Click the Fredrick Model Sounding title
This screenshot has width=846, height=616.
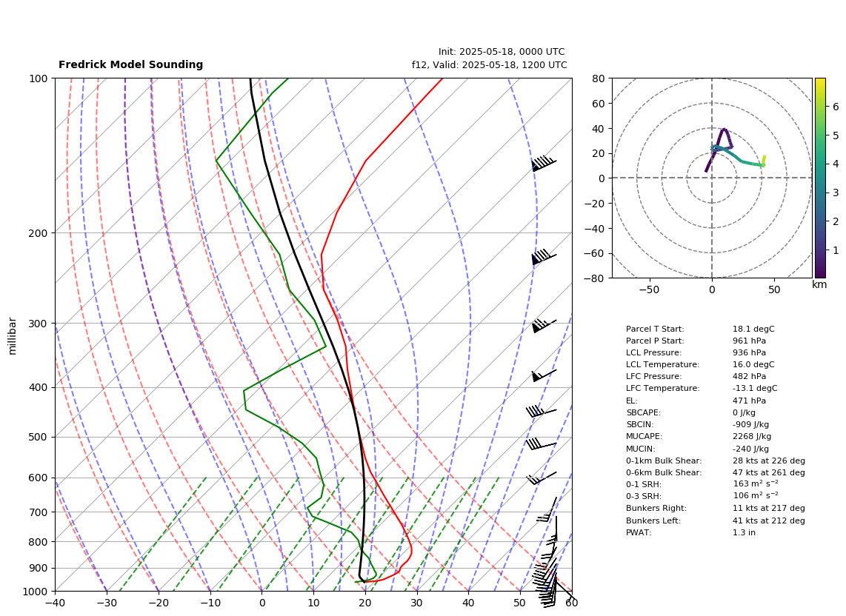point(130,64)
